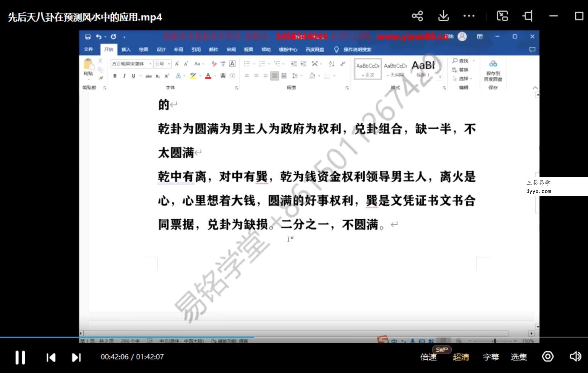The height and width of the screenshot is (373, 588).
Task: Click the sort A-Z icon
Action: [332, 64]
